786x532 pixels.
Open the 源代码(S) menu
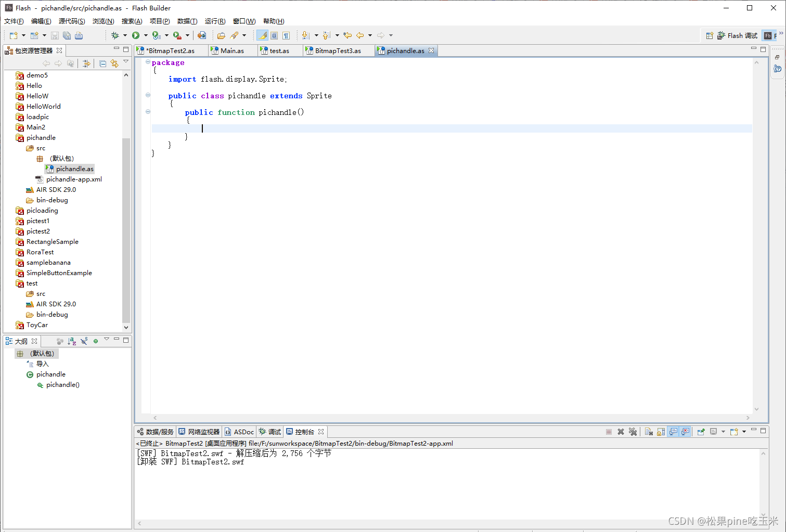pyautogui.click(x=72, y=21)
